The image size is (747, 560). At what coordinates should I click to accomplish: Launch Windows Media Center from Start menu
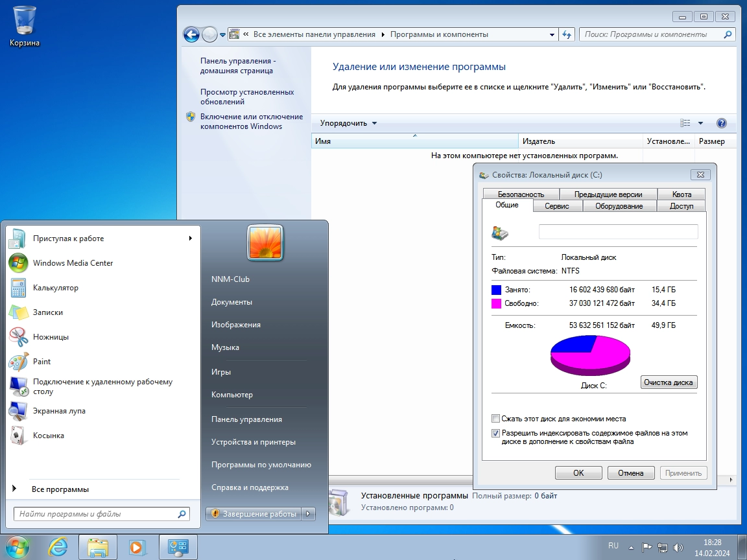(73, 263)
